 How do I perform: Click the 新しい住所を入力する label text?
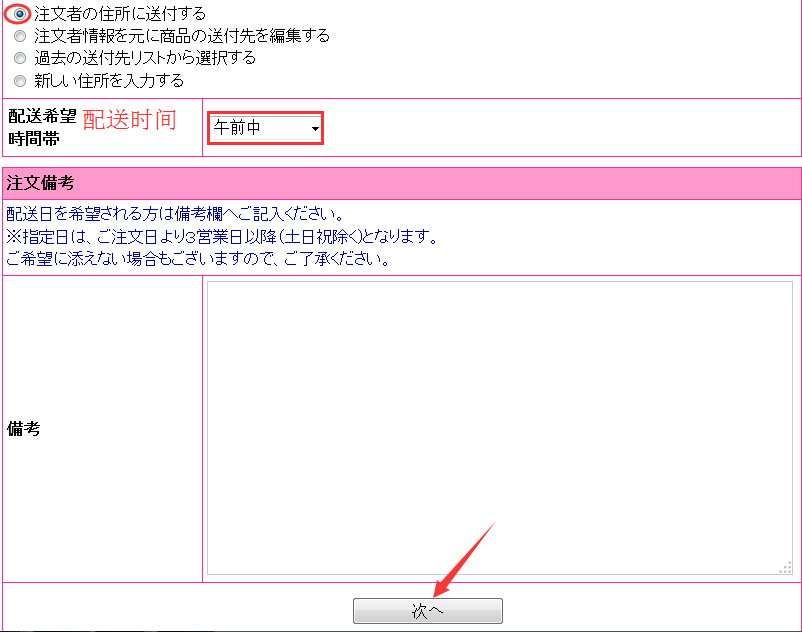(109, 80)
